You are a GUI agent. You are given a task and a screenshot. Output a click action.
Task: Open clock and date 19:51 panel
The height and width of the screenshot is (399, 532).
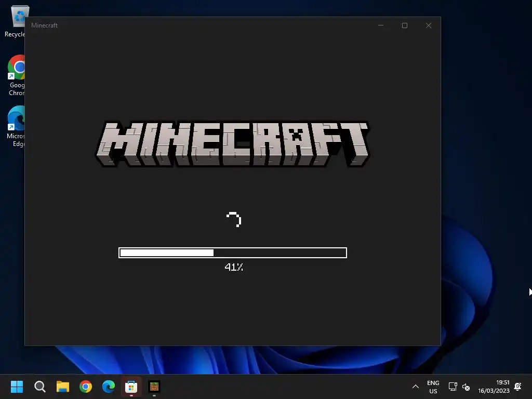494,387
